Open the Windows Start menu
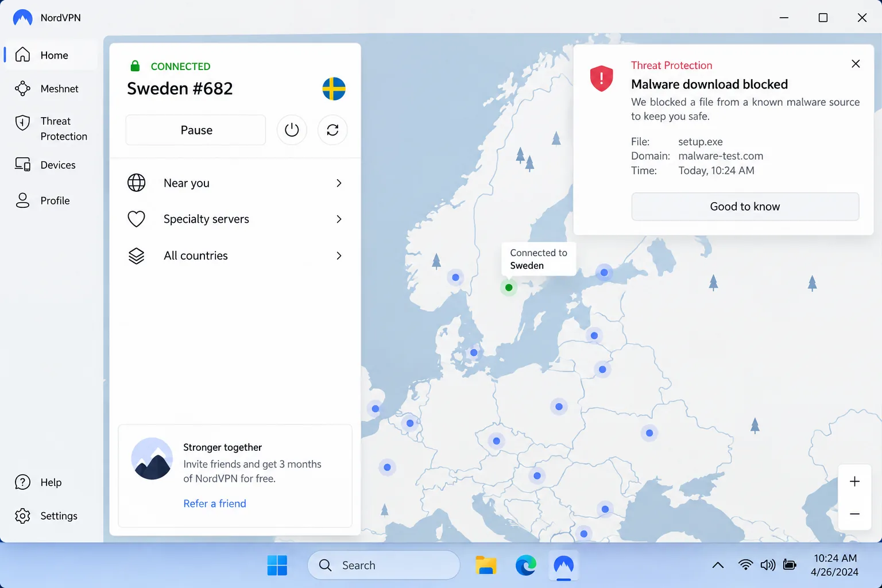Image resolution: width=882 pixels, height=588 pixels. [277, 565]
